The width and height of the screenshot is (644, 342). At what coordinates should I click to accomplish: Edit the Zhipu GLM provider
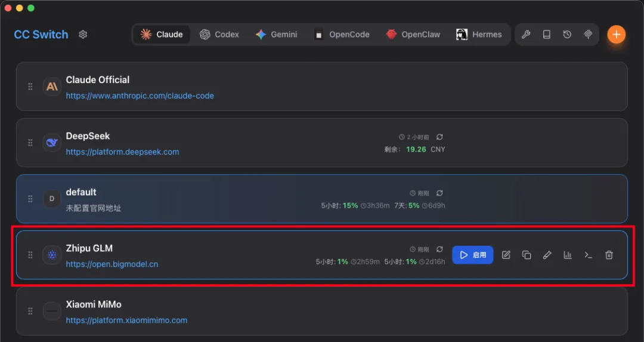point(506,255)
